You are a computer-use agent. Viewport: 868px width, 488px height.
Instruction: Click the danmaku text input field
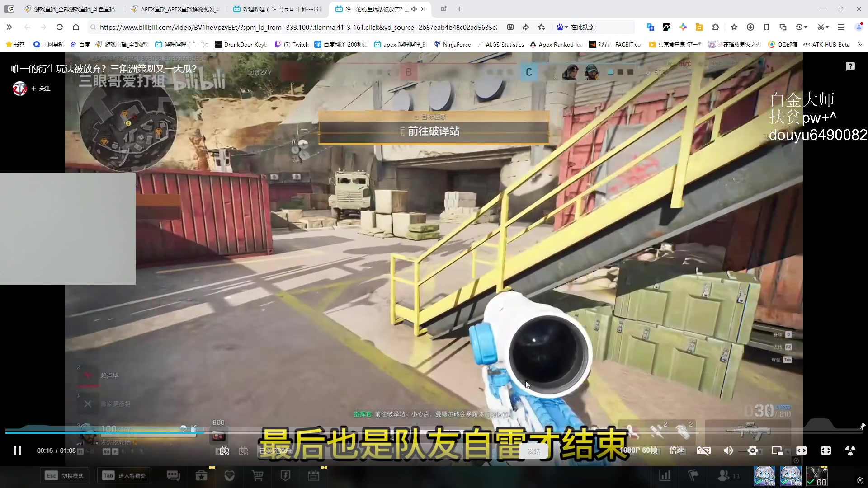[x=389, y=451]
